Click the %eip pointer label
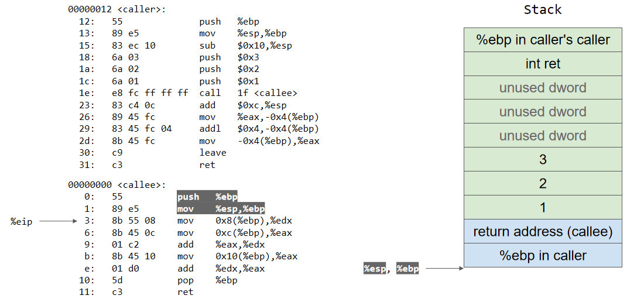 tap(21, 221)
